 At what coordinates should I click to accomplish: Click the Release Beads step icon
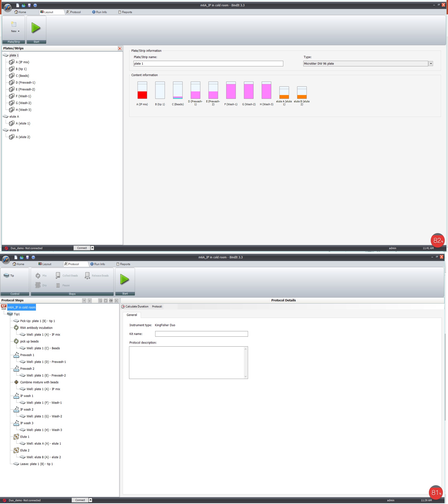[x=87, y=276]
